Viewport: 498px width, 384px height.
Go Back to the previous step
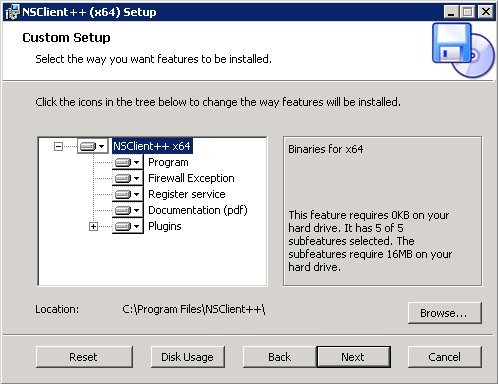280,357
